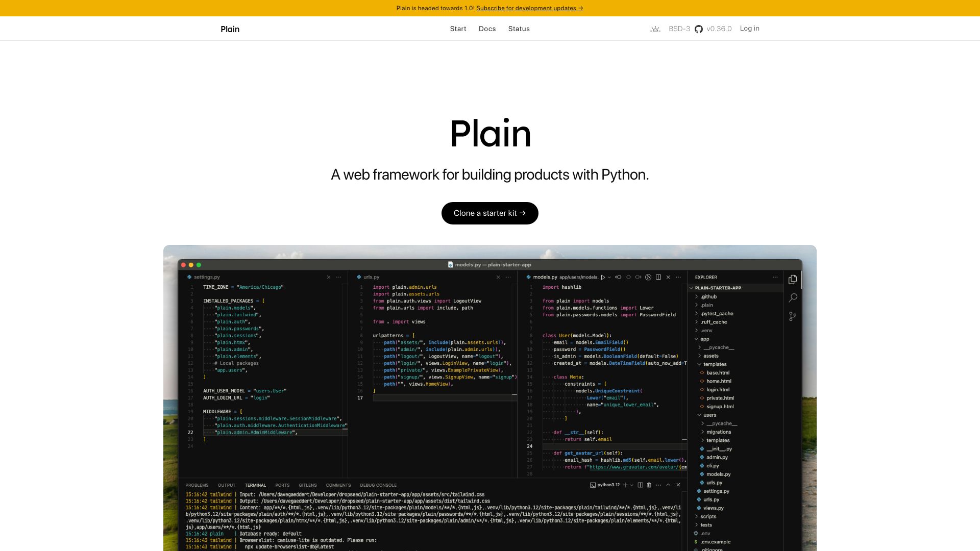Viewport: 980px width, 551px height.
Task: Toggle the light/dark theme icon in header
Action: (x=655, y=29)
